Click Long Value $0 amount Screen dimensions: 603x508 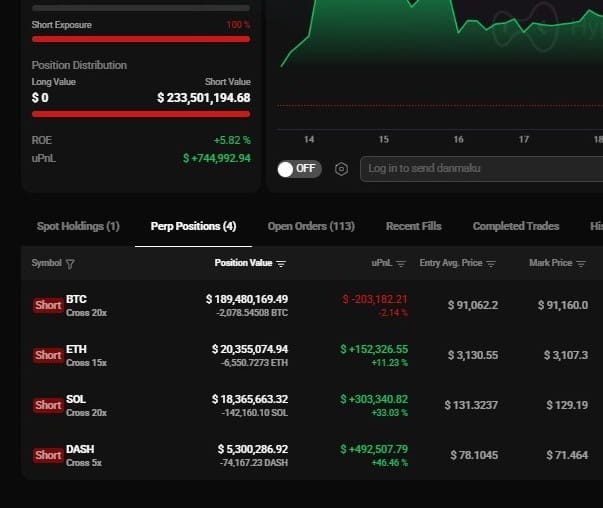tap(40, 98)
